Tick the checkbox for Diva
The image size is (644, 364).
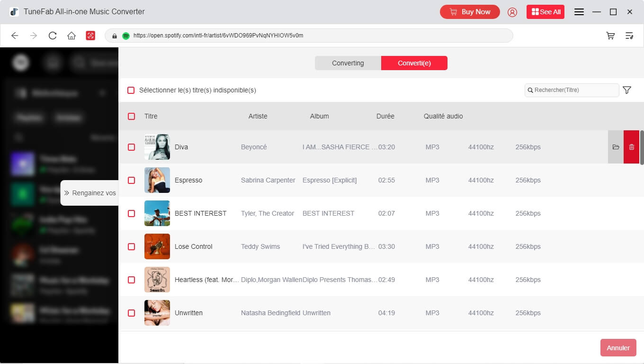point(131,147)
